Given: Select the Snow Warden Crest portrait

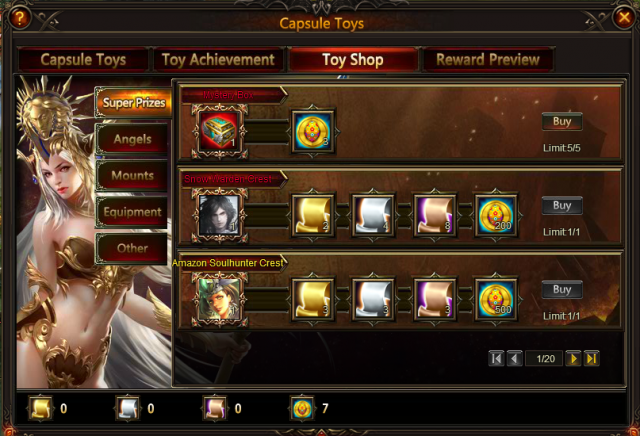Looking at the screenshot, I should tap(220, 216).
